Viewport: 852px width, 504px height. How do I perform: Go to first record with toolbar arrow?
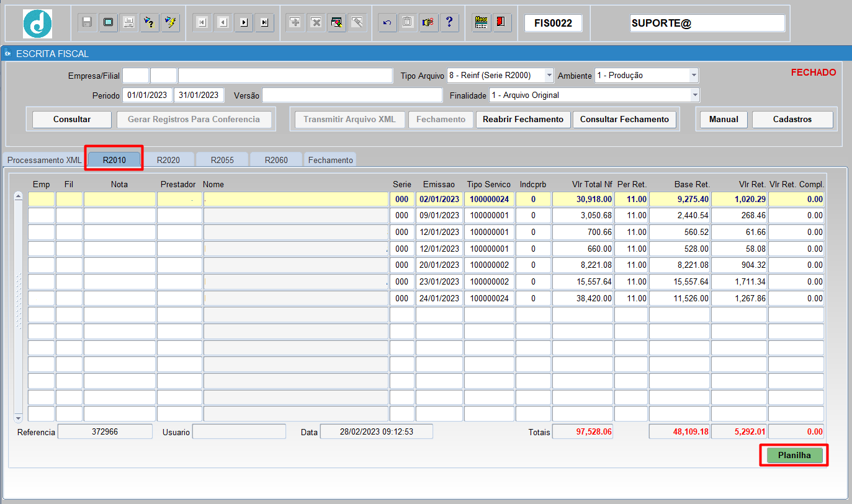[x=202, y=23]
